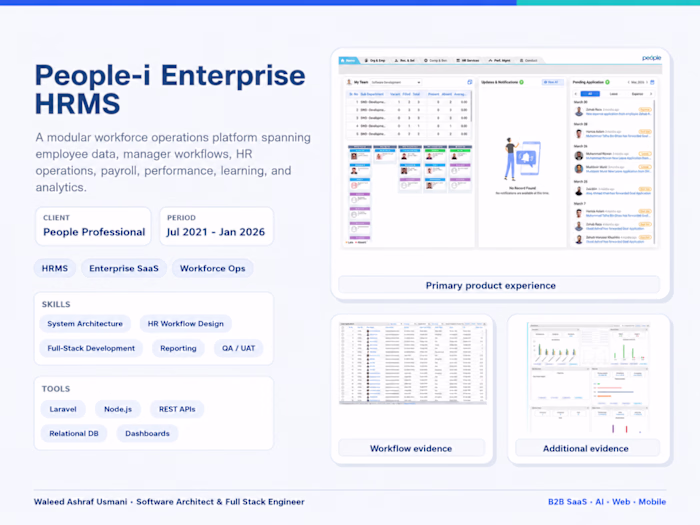Click the Waleed Ashraf Usmani footer text
700x525 pixels.
(x=169, y=502)
